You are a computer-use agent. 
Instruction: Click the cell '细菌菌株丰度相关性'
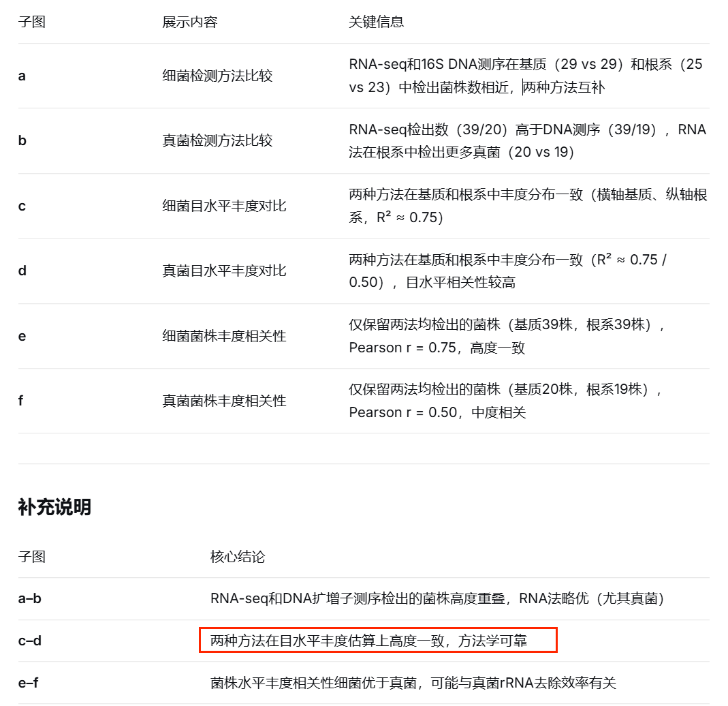(x=224, y=336)
